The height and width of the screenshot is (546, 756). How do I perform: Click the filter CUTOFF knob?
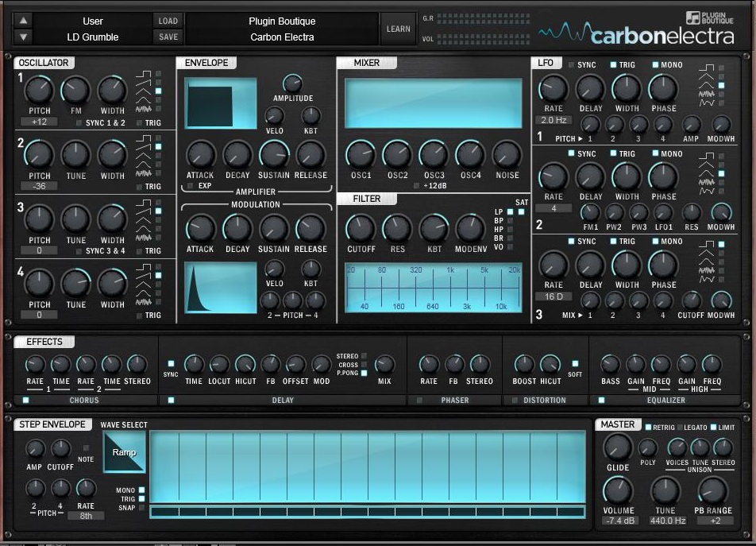(x=361, y=228)
